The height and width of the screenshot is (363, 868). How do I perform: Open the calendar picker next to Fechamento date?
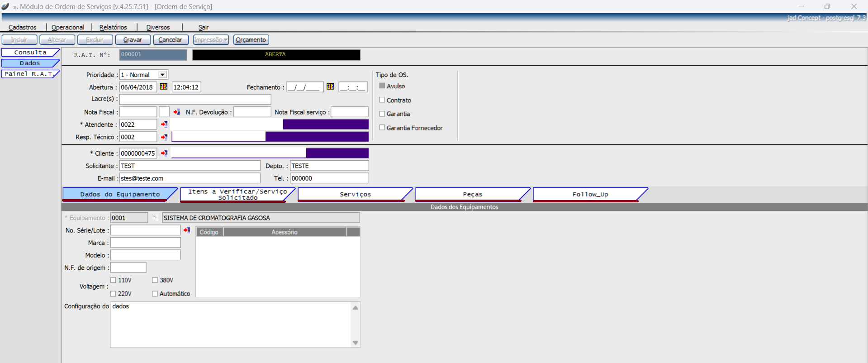[x=331, y=87]
